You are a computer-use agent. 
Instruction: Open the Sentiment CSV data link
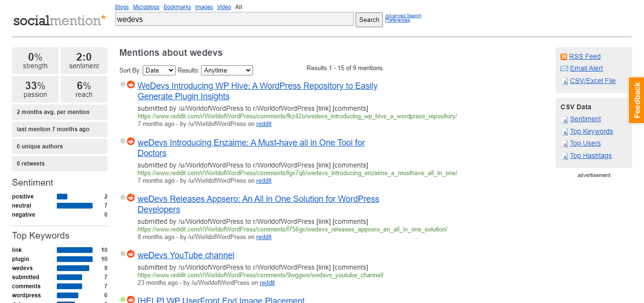[585, 119]
